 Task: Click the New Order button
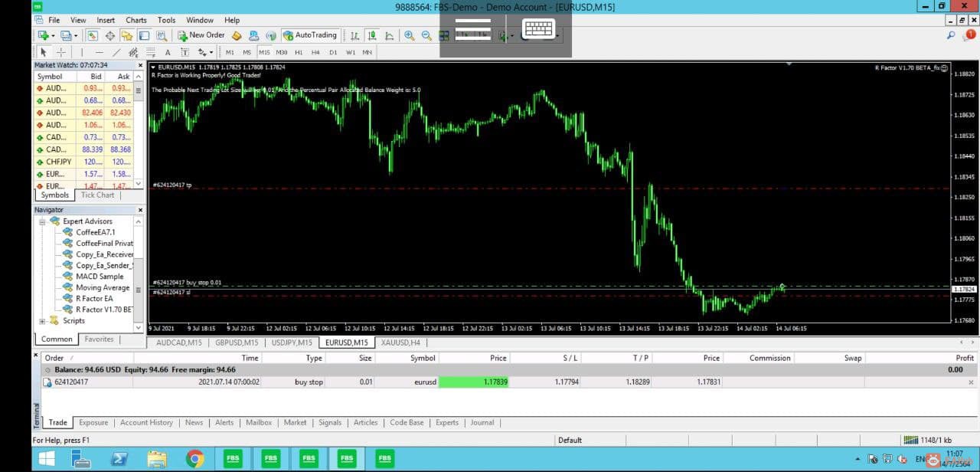[x=201, y=35]
